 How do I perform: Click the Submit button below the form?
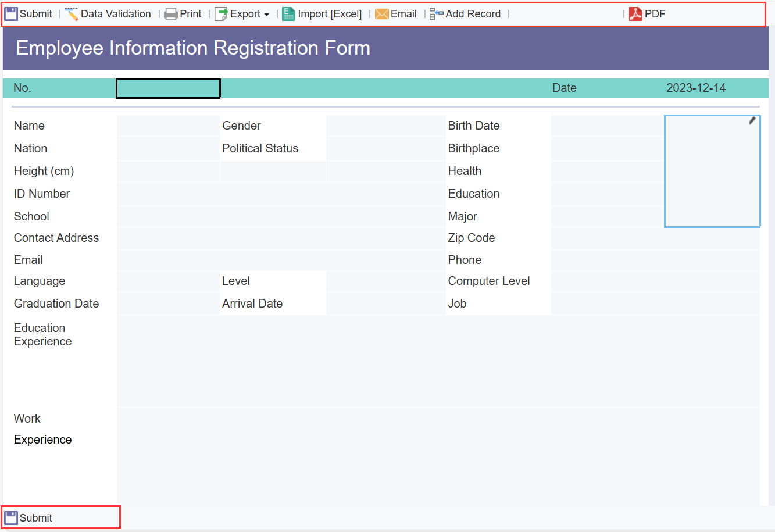pos(28,517)
